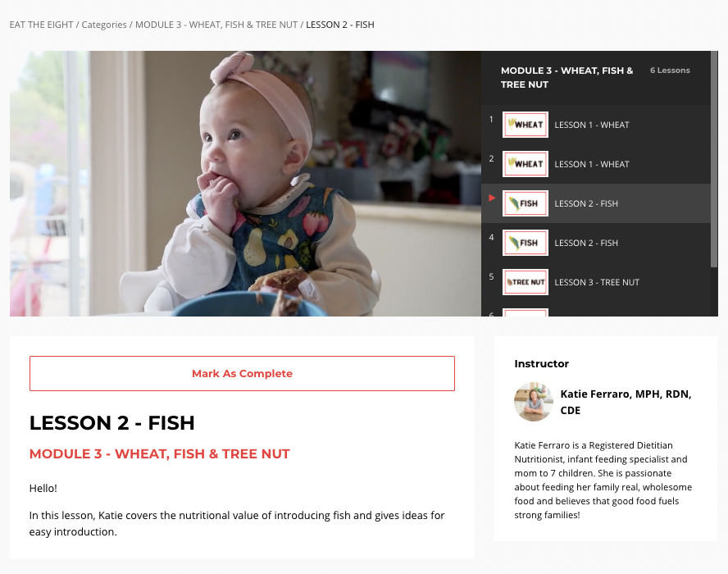The image size is (728, 574).
Task: Open TREE NUT lesson thumbnail
Action: 526,282
